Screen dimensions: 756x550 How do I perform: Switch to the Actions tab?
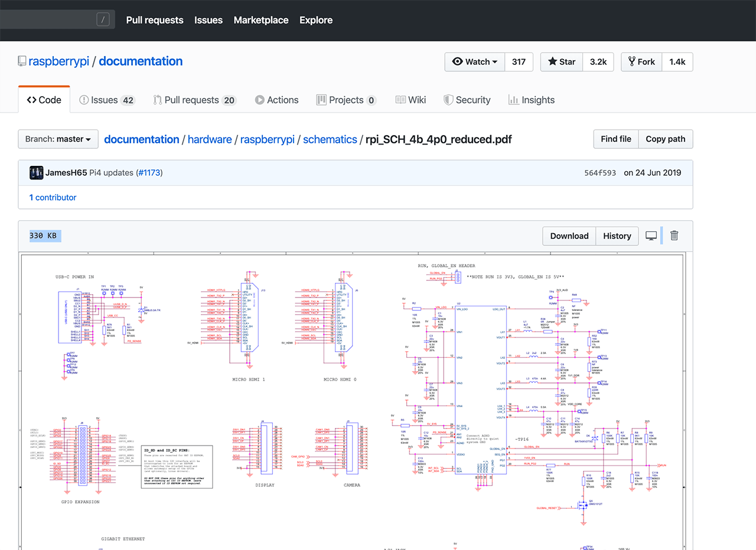click(x=276, y=100)
